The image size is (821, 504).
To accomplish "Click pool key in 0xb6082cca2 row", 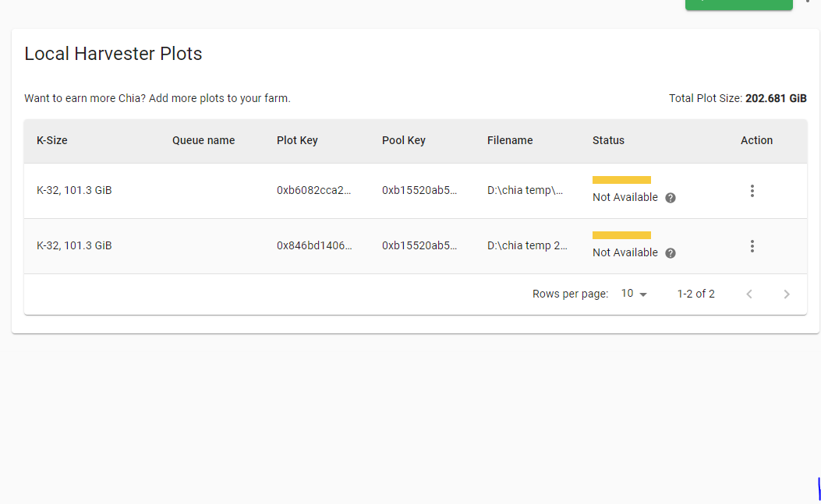I will pyautogui.click(x=419, y=190).
